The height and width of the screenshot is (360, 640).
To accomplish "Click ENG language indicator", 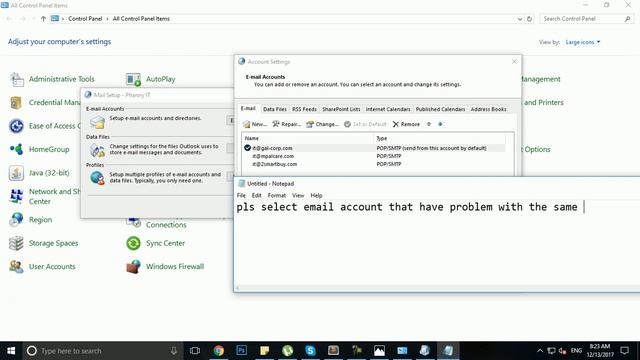I will 576,351.
